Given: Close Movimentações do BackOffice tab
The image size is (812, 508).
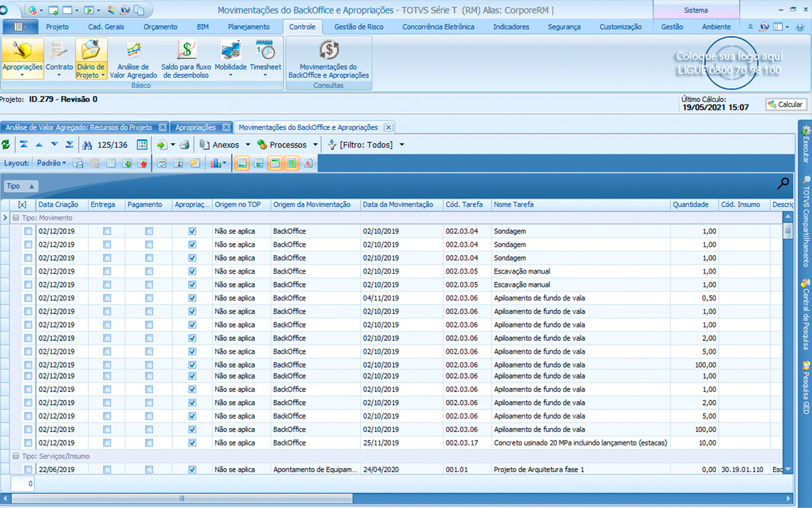Looking at the screenshot, I should [388, 127].
